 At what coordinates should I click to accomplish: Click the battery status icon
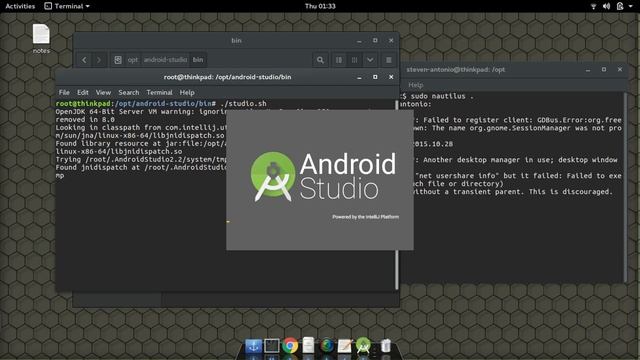[x=620, y=6]
